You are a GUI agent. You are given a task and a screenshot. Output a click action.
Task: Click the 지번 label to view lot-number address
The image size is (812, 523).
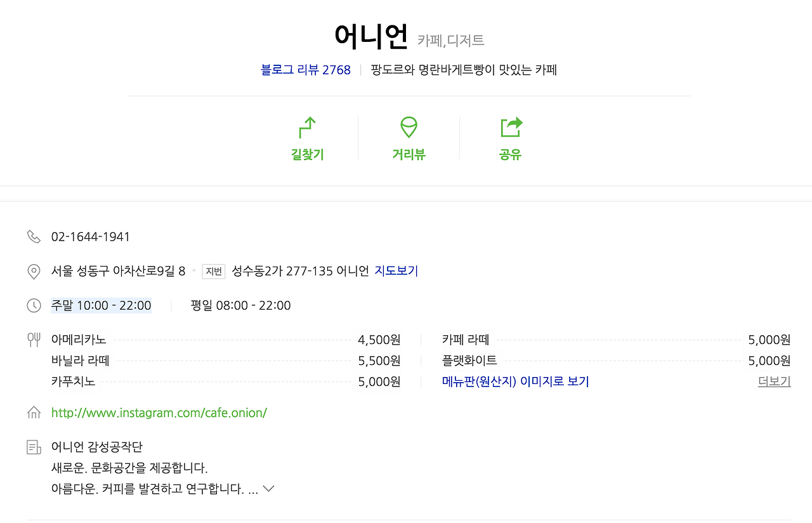213,270
